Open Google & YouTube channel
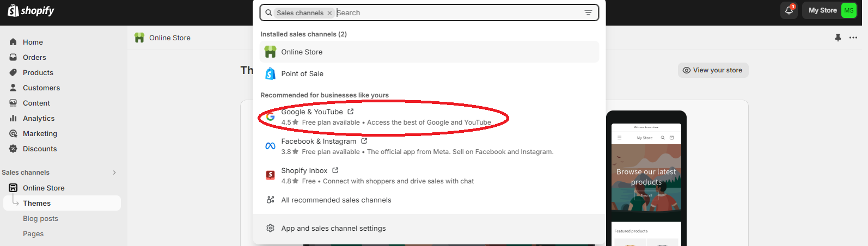 (429, 116)
